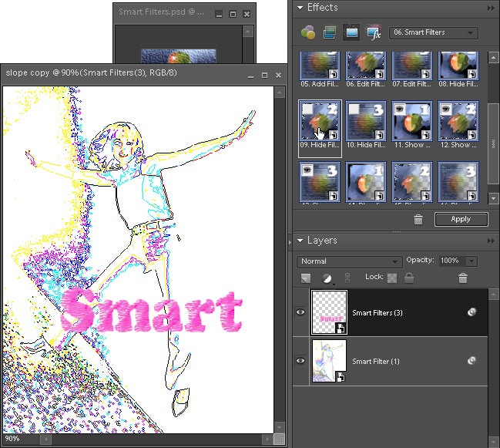This screenshot has height=448, width=500.
Task: Minimize the Smart Filters.psd window
Action: [219, 15]
